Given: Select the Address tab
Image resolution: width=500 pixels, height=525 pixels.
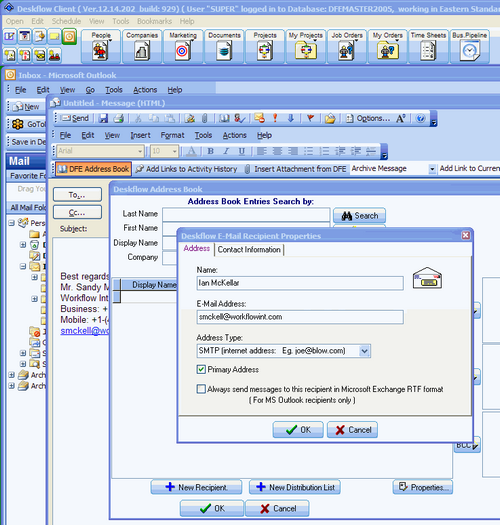Looking at the screenshot, I should (197, 248).
